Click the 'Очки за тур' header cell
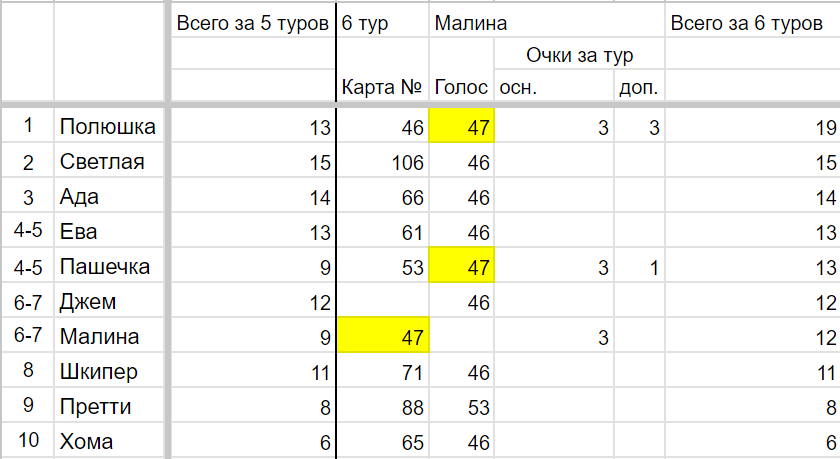 pos(579,54)
